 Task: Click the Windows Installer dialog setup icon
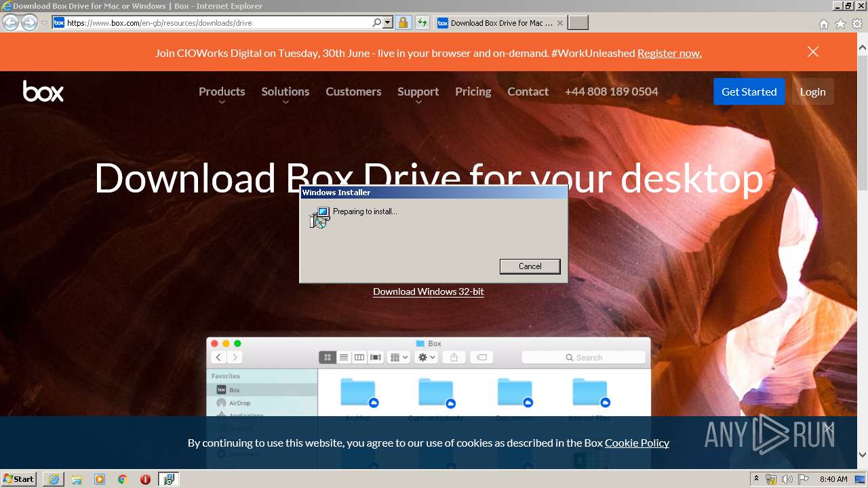[319, 217]
